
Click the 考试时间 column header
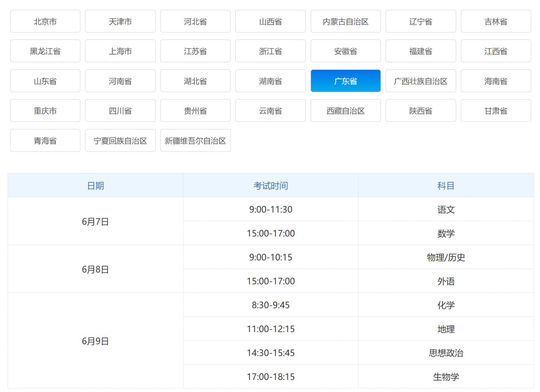point(271,185)
